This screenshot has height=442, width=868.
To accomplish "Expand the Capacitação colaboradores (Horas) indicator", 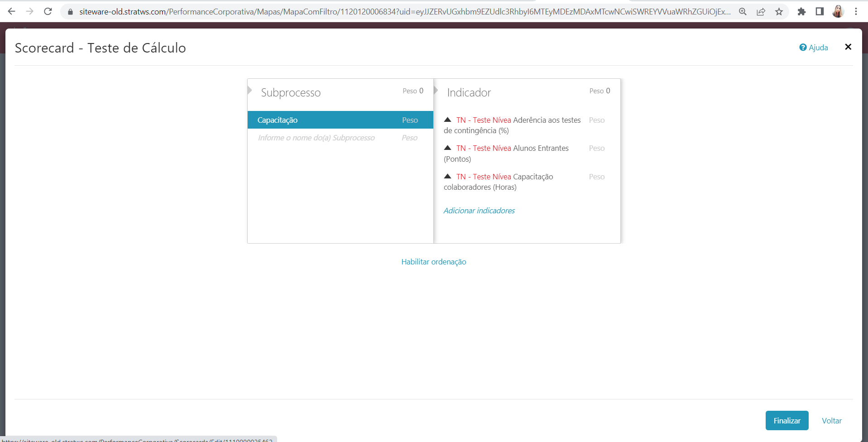I will pos(447,176).
